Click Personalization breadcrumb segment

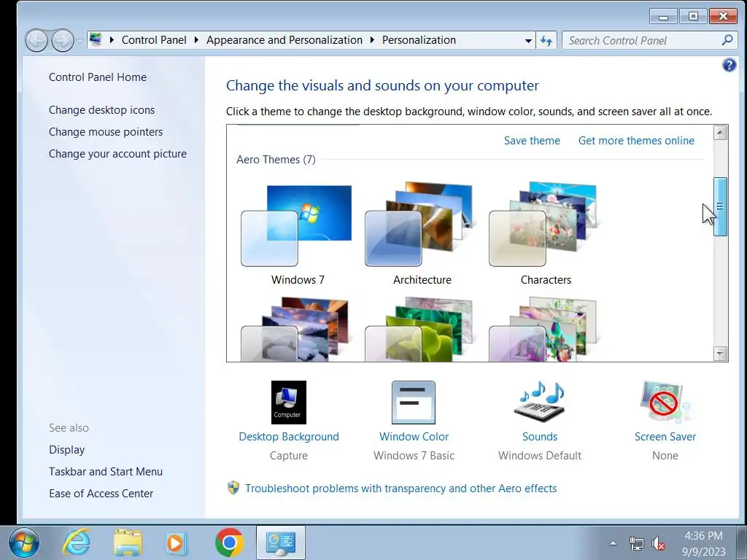(419, 40)
